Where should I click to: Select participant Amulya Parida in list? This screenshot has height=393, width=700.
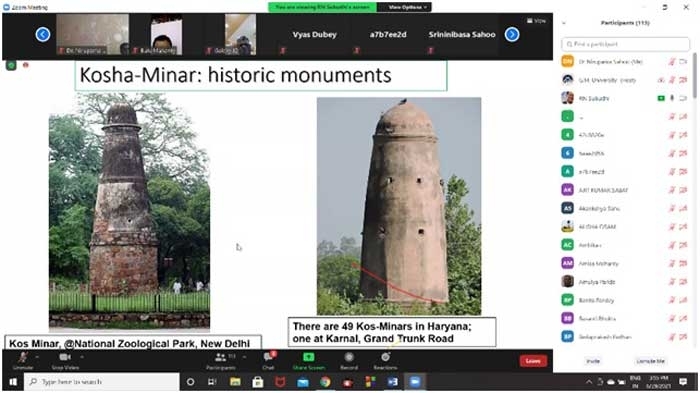click(x=625, y=282)
